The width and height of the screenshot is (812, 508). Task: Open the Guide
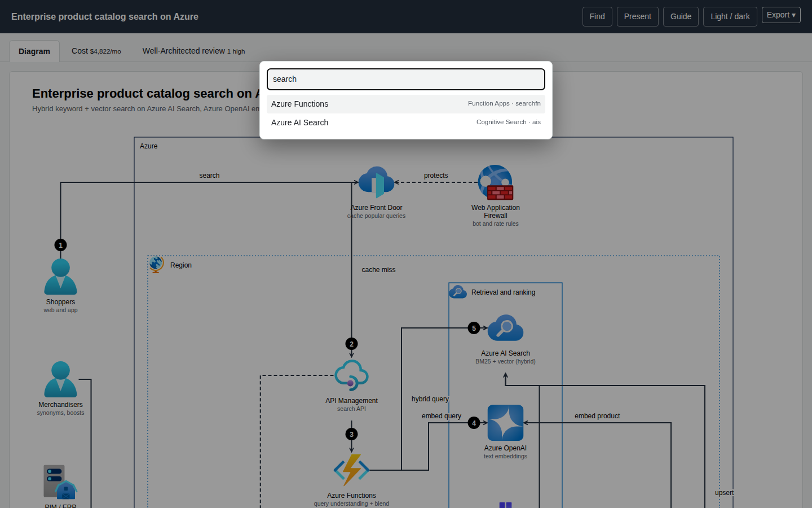[x=681, y=16]
